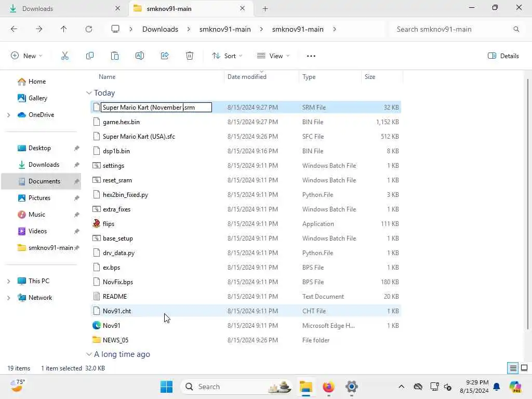Close the Downloads tab
This screenshot has height=399, width=532.
[x=118, y=8]
